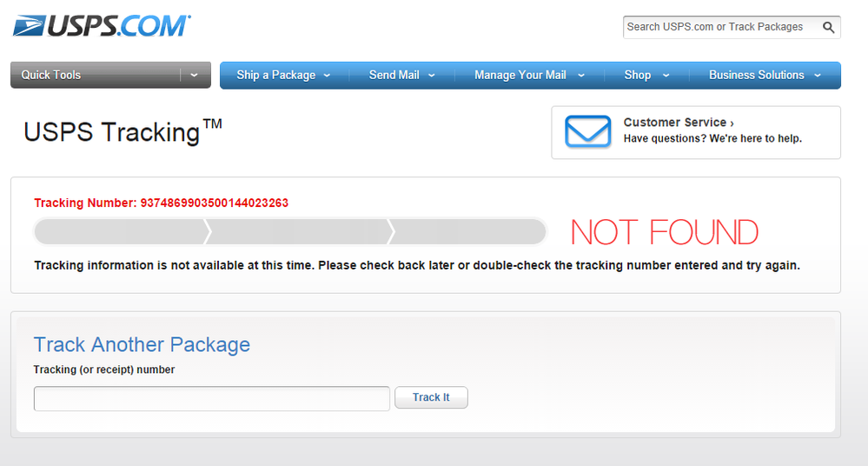
Task: Open the Quick Tools menu label
Action: click(x=51, y=75)
